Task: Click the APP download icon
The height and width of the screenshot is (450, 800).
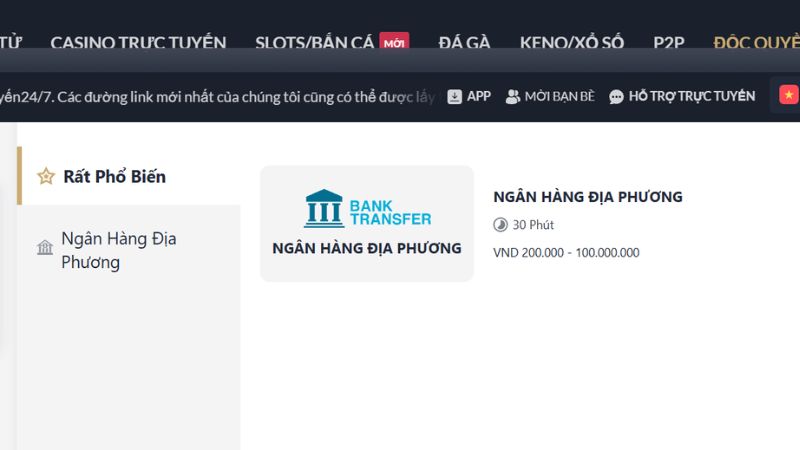Action: 455,97
